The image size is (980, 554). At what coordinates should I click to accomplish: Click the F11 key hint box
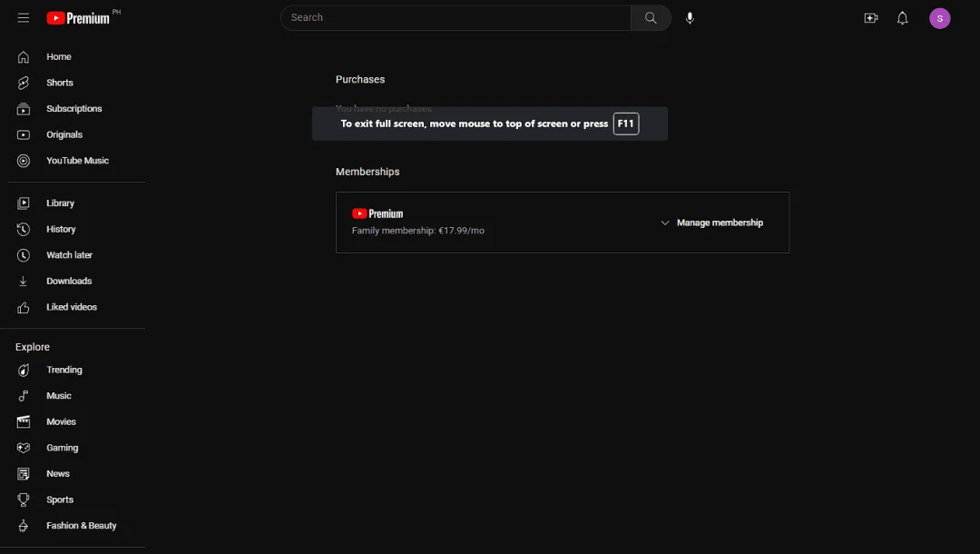pyautogui.click(x=625, y=124)
